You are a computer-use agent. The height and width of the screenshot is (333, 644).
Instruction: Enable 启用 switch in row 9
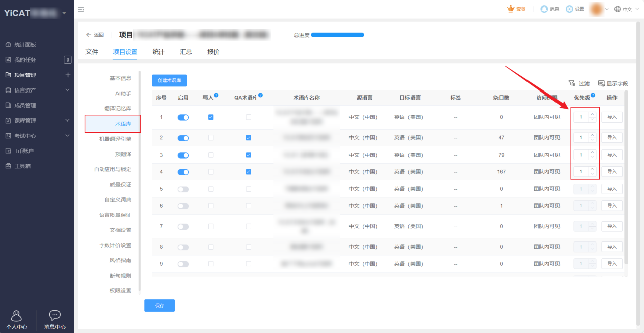(x=183, y=264)
